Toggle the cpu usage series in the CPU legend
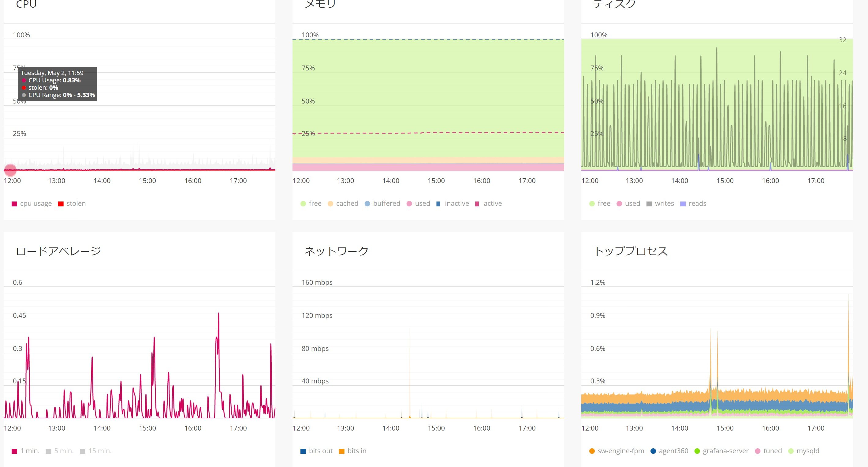Image resolution: width=868 pixels, height=467 pixels. 32,204
